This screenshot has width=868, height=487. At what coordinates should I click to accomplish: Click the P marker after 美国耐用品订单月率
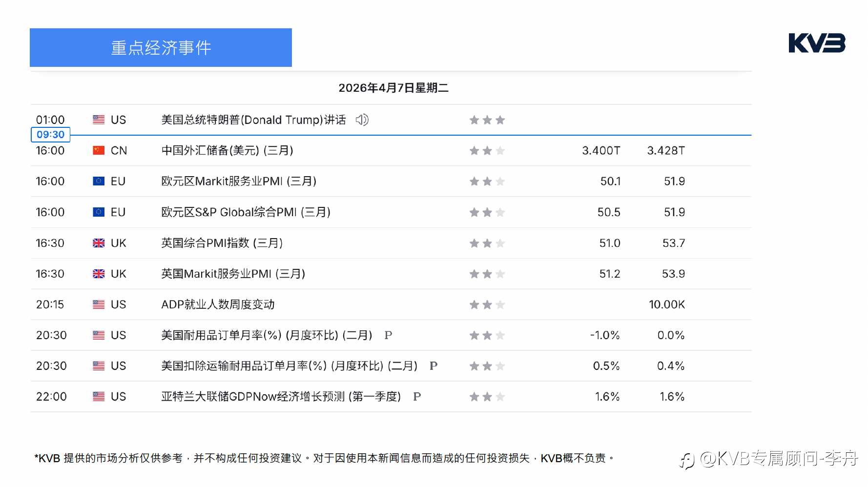tap(388, 335)
